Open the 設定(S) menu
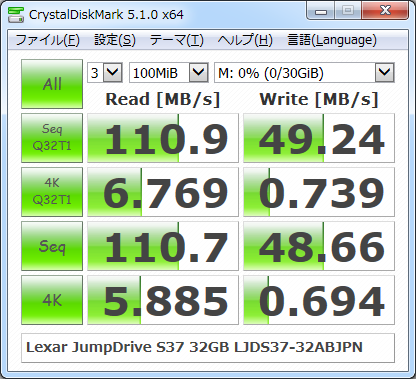416x379 pixels. (x=115, y=40)
